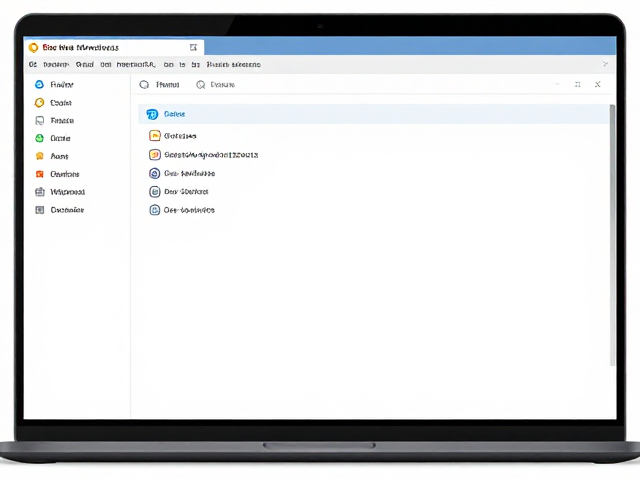Click the blue cloud-like icon topping the sidebar
640x480 pixels.
tap(39, 84)
